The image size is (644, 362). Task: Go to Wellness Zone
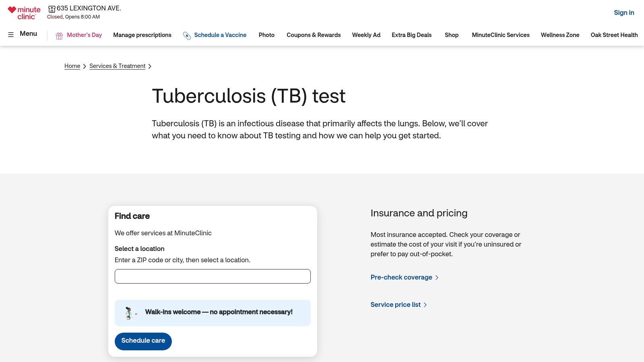[560, 35]
